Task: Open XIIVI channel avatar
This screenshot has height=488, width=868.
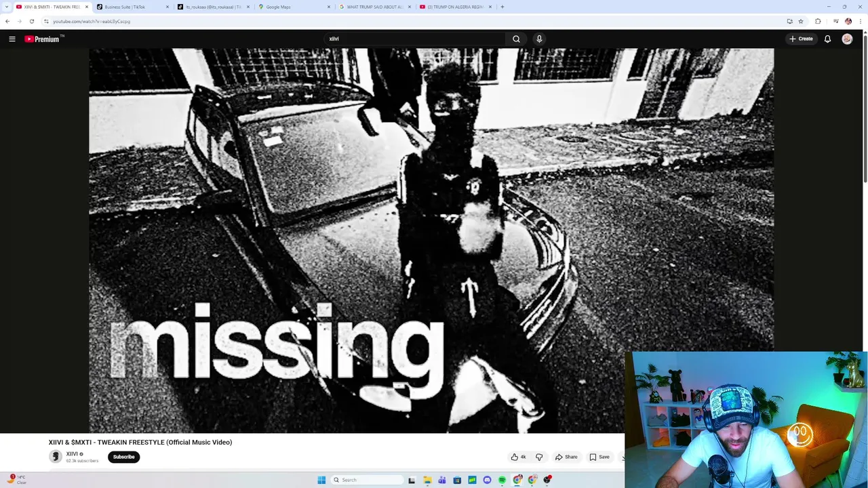Action: click(x=56, y=457)
